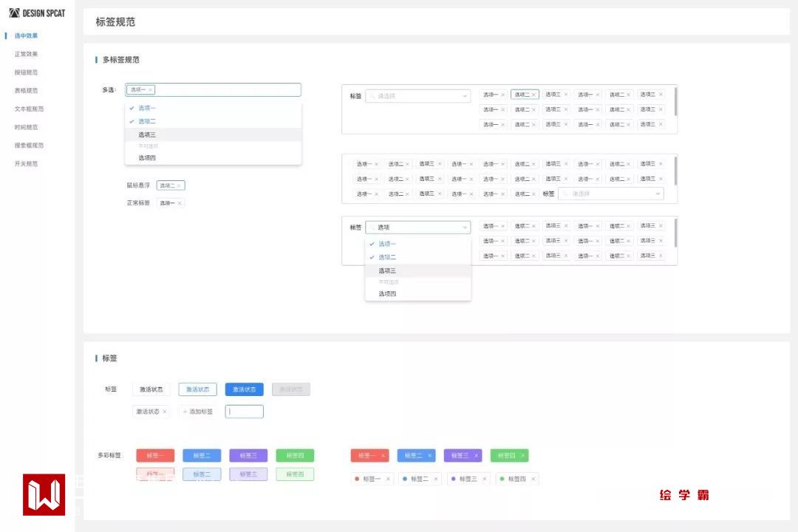
Task: Click scrollbar of the tag box with 选项 typed
Action: [675, 233]
